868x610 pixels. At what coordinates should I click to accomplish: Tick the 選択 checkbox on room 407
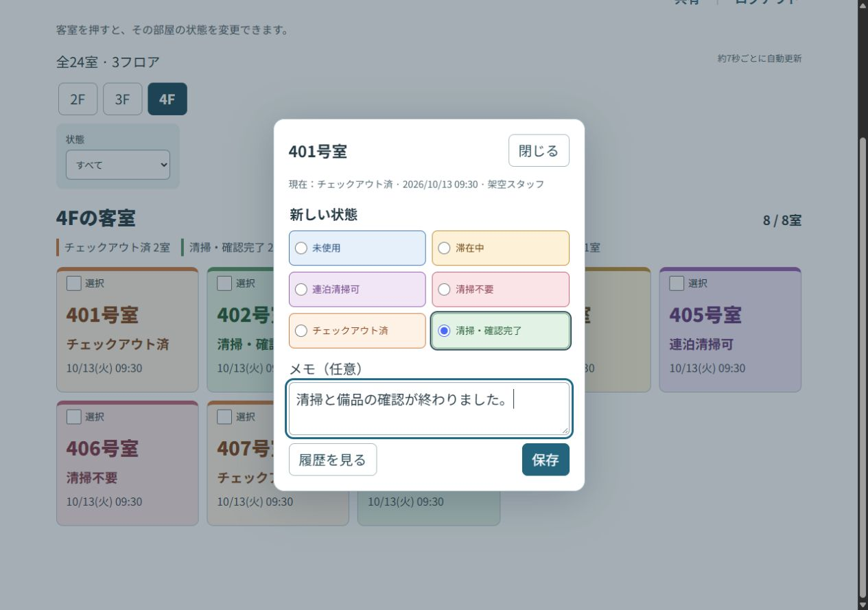224,417
